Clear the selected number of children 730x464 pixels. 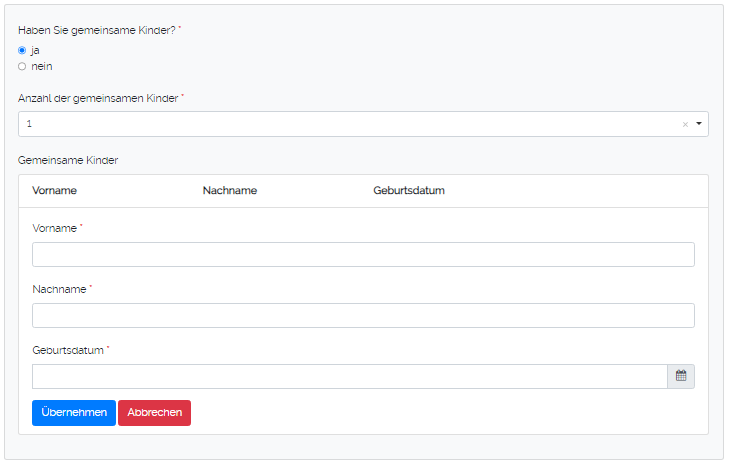point(685,124)
